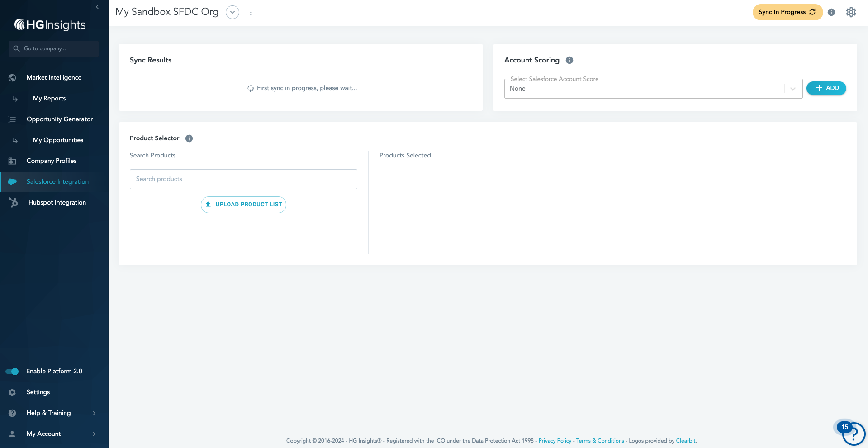Open the help widget with 15 badge

(x=853, y=434)
